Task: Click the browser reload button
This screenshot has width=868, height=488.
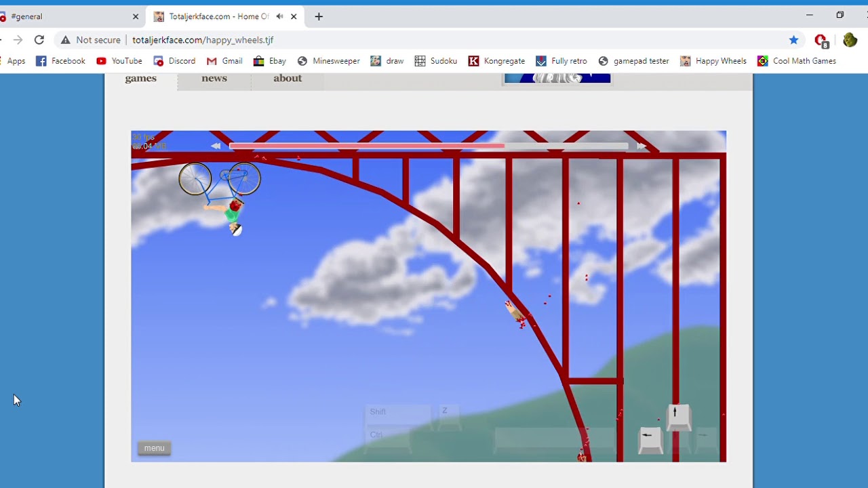Action: [x=39, y=40]
